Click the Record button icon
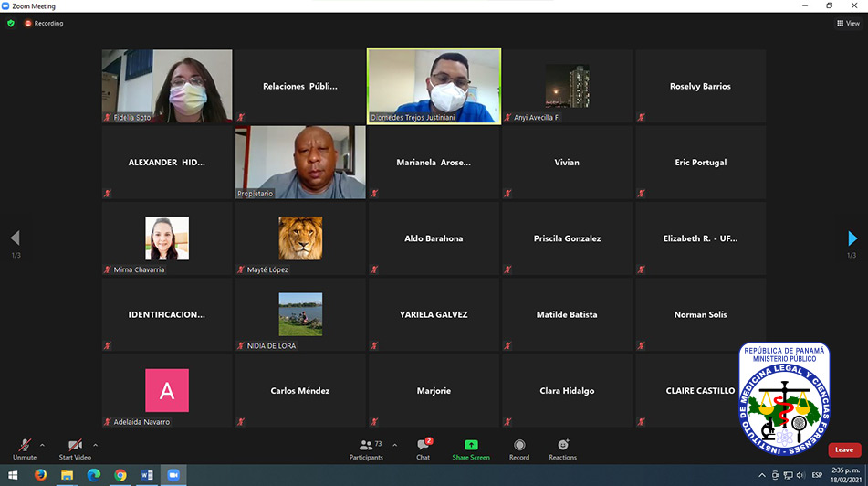Viewport: 868px width, 486px height. pyautogui.click(x=519, y=445)
